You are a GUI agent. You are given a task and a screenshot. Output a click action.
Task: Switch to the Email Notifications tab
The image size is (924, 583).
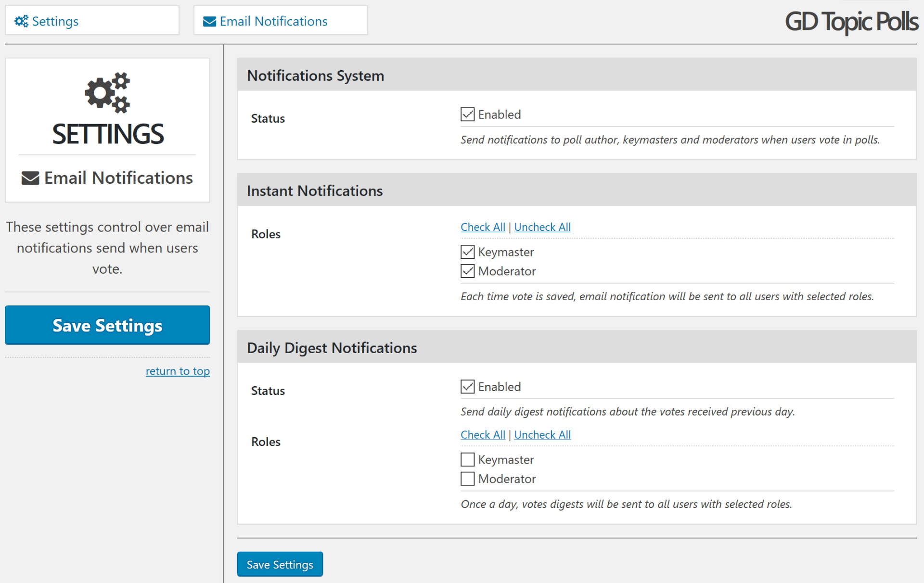click(x=281, y=21)
